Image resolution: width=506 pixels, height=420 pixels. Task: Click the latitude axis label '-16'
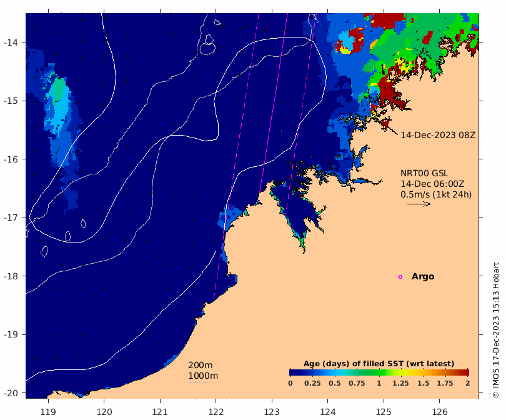[x=11, y=159]
